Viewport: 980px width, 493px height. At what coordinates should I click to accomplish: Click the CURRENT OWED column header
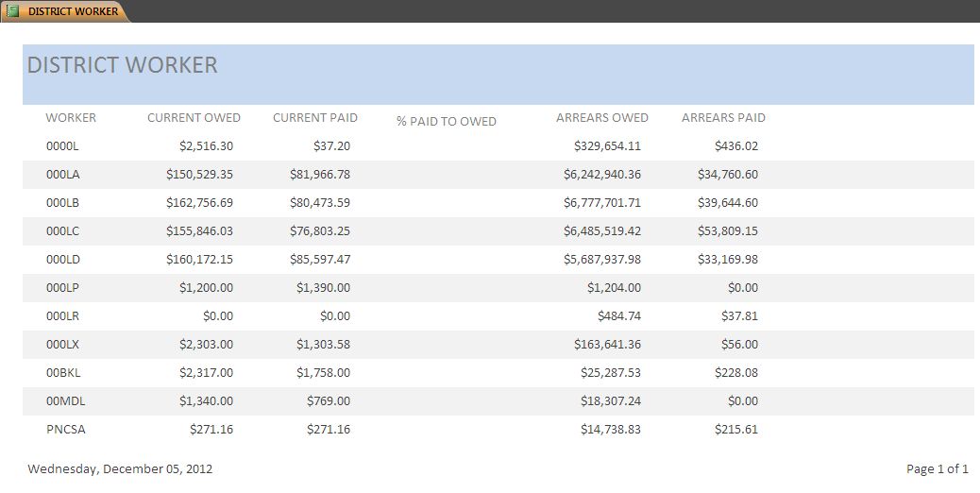(194, 118)
